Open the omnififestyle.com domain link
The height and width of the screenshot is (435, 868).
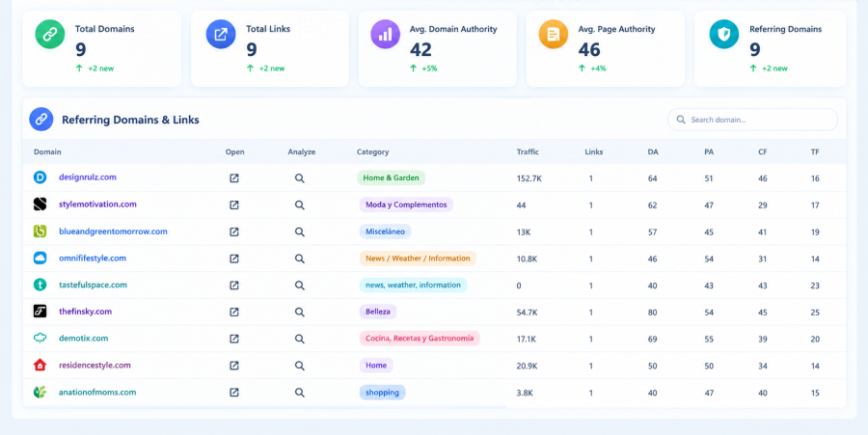pos(93,258)
